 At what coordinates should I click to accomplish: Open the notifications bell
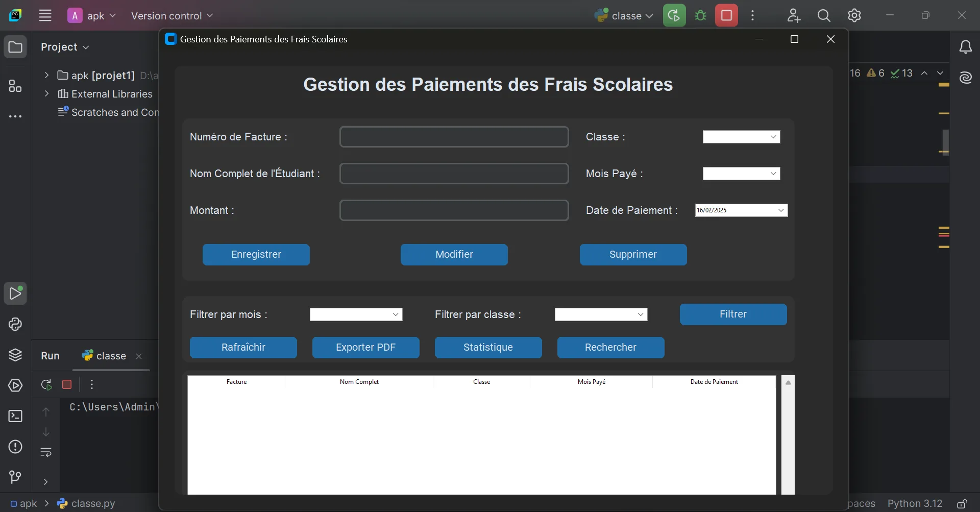[x=966, y=46]
